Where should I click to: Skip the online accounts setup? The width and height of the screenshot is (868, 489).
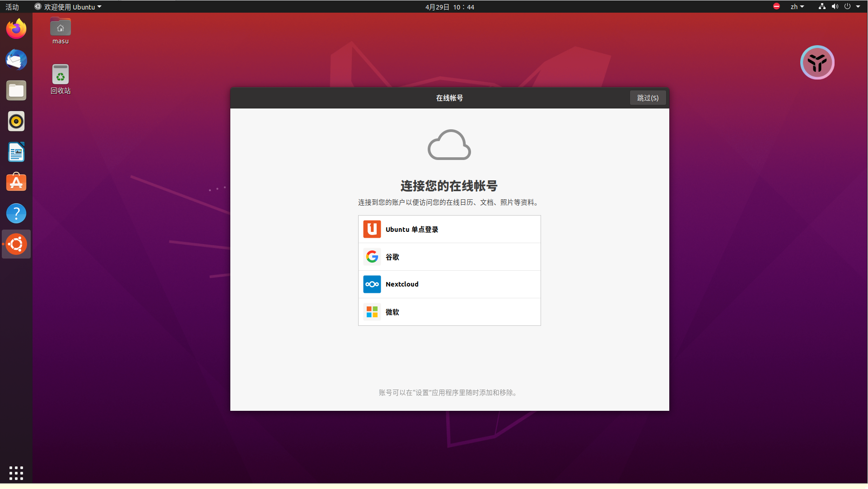pos(647,98)
